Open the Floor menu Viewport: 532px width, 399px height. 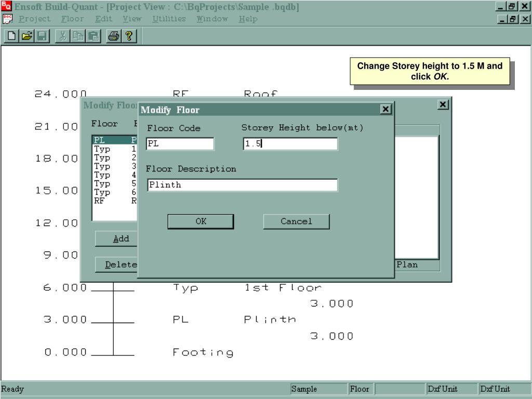tap(72, 19)
